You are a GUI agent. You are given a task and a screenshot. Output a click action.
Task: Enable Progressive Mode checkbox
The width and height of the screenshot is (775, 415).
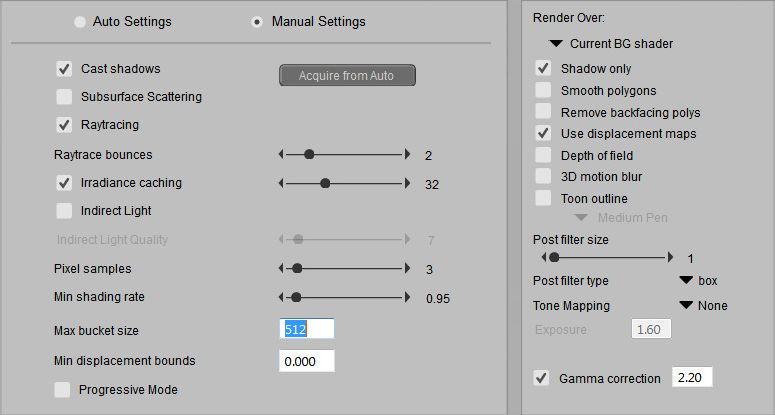[64, 389]
